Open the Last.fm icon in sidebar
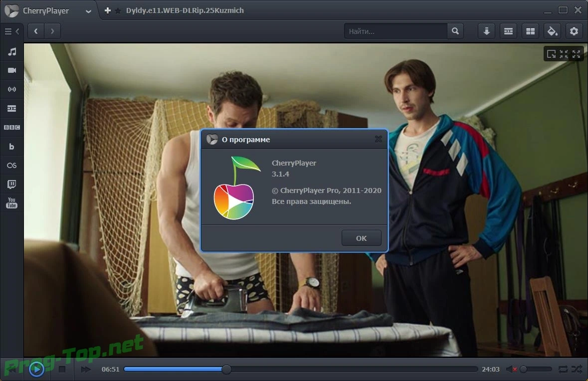 pyautogui.click(x=12, y=166)
